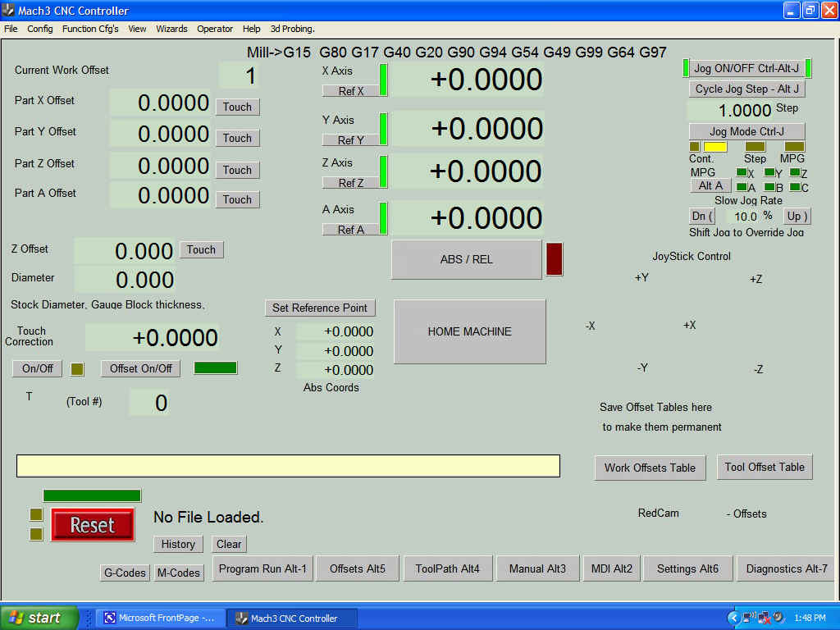Click the Tool # field
This screenshot has width=840, height=630.
click(149, 402)
